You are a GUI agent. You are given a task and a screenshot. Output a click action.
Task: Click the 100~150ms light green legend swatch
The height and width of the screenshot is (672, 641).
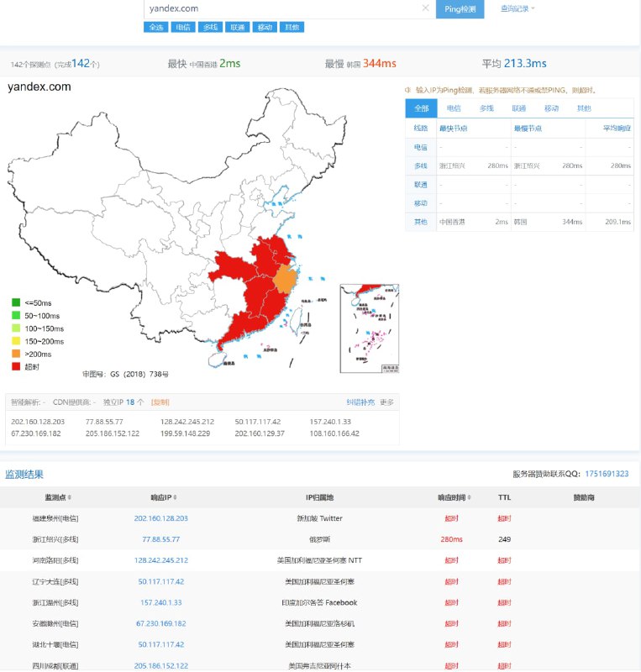click(16, 328)
